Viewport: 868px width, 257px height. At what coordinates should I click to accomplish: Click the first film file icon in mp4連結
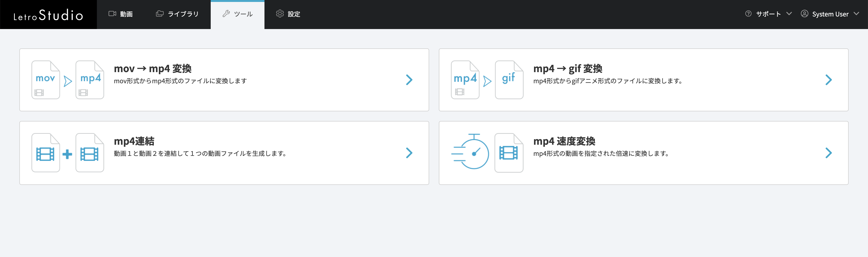tap(46, 153)
